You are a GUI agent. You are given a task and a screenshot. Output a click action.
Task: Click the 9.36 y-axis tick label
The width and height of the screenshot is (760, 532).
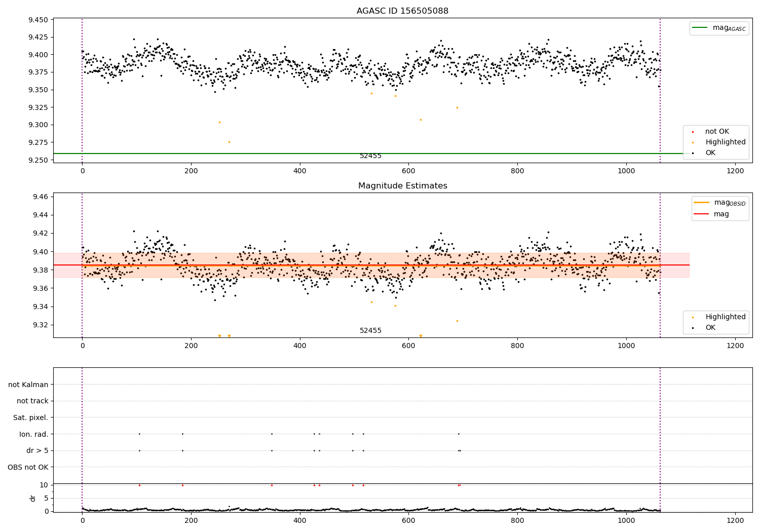pos(40,289)
